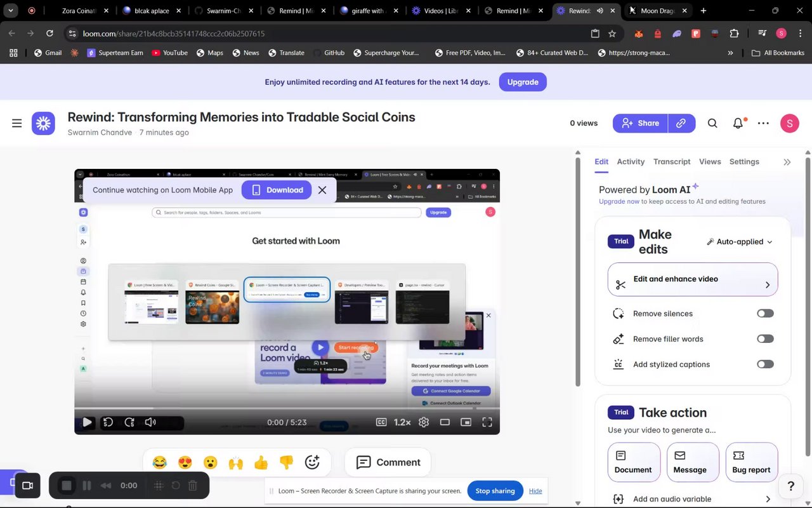
Task: Generate a Bug report from video
Action: pyautogui.click(x=751, y=462)
